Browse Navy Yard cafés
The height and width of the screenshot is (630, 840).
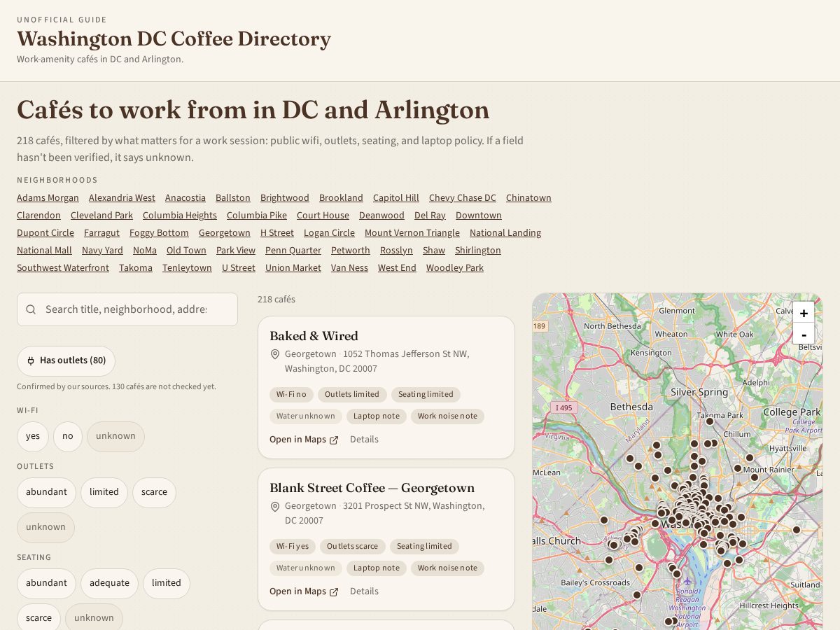pyautogui.click(x=102, y=251)
